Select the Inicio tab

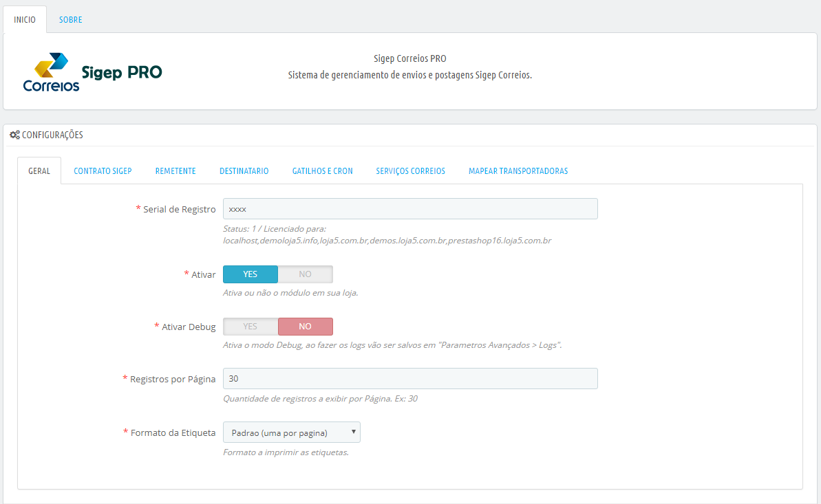tap(25, 20)
